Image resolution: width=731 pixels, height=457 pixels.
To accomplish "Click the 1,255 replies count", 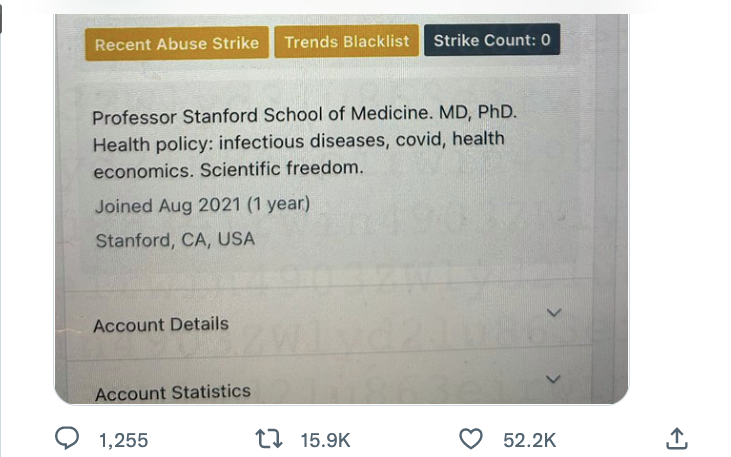I will (x=124, y=440).
